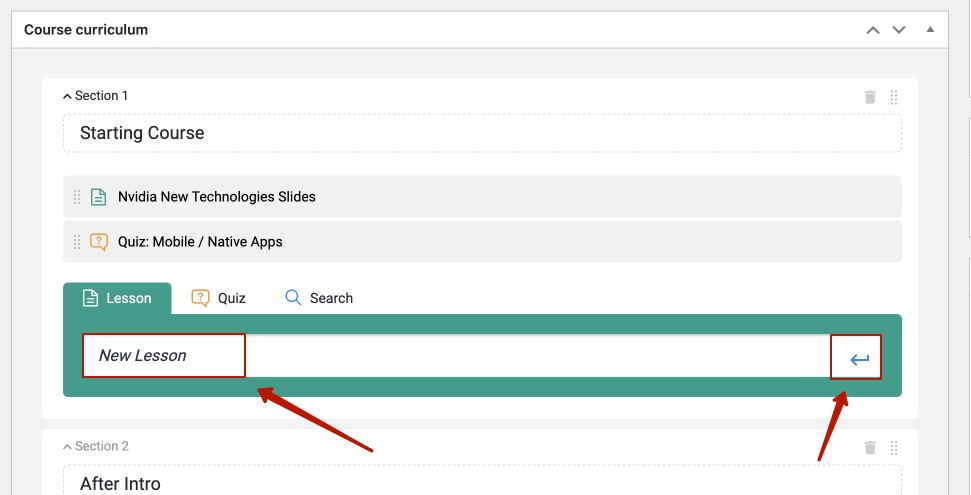This screenshot has width=971, height=495.
Task: Click the Section 1 drag handle icon
Action: coord(894,97)
